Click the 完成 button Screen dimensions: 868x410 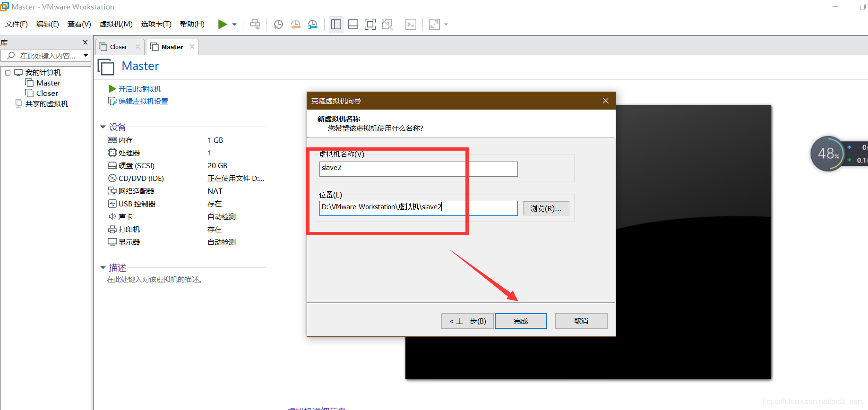point(521,321)
